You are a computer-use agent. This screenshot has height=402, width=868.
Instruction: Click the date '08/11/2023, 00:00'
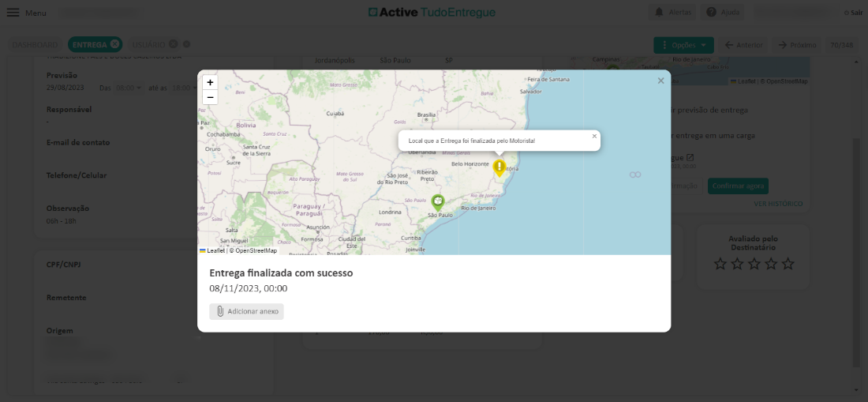[249, 288]
